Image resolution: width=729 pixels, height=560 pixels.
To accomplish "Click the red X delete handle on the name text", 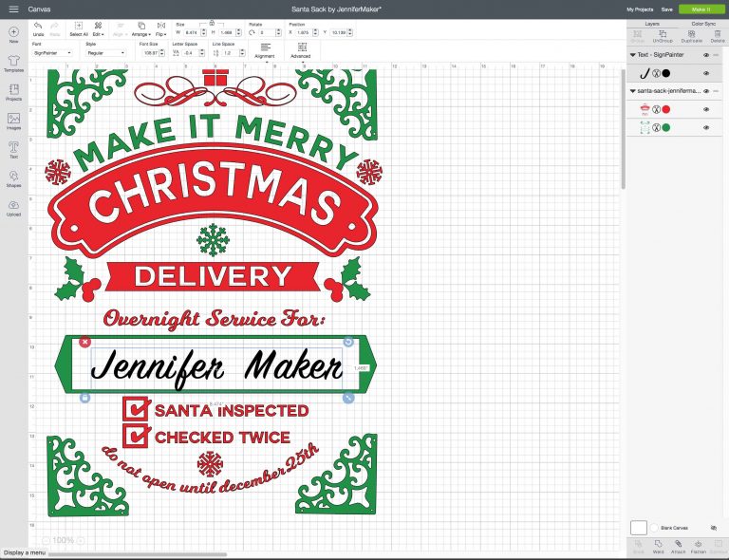I will coord(84,342).
